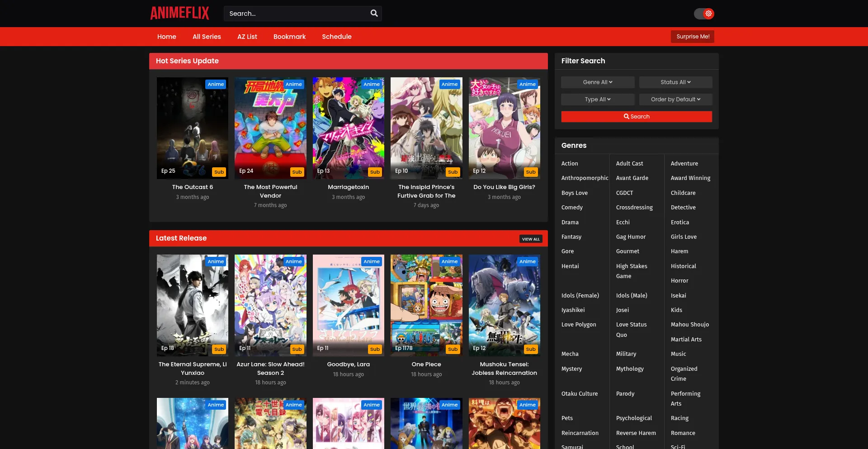
Task: Click the Sub badge on One Piece
Action: [453, 349]
